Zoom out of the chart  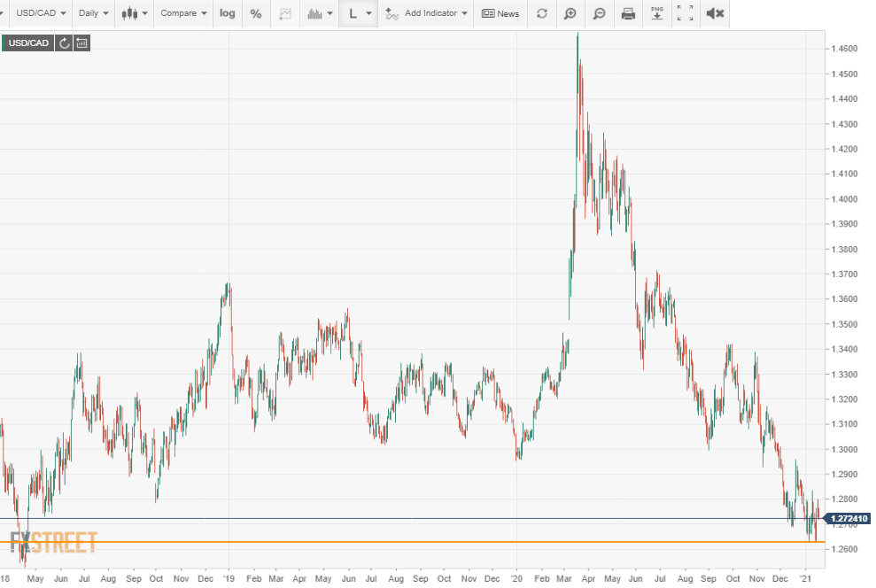[600, 13]
